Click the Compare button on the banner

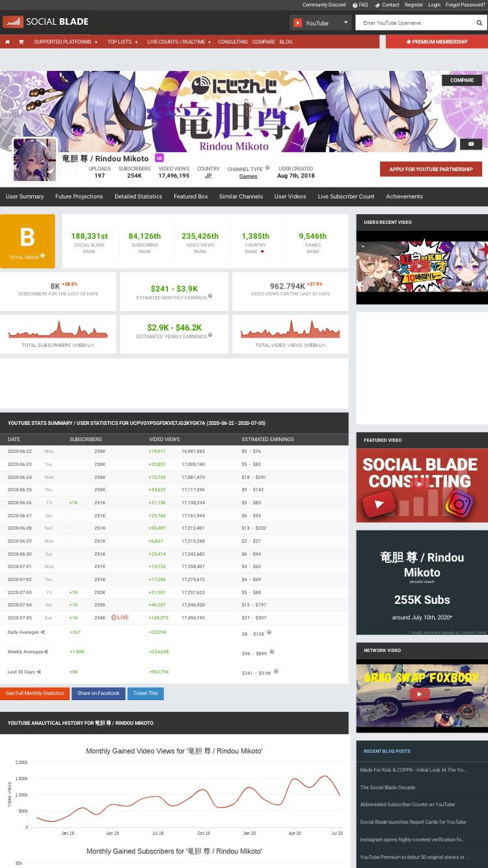(462, 80)
